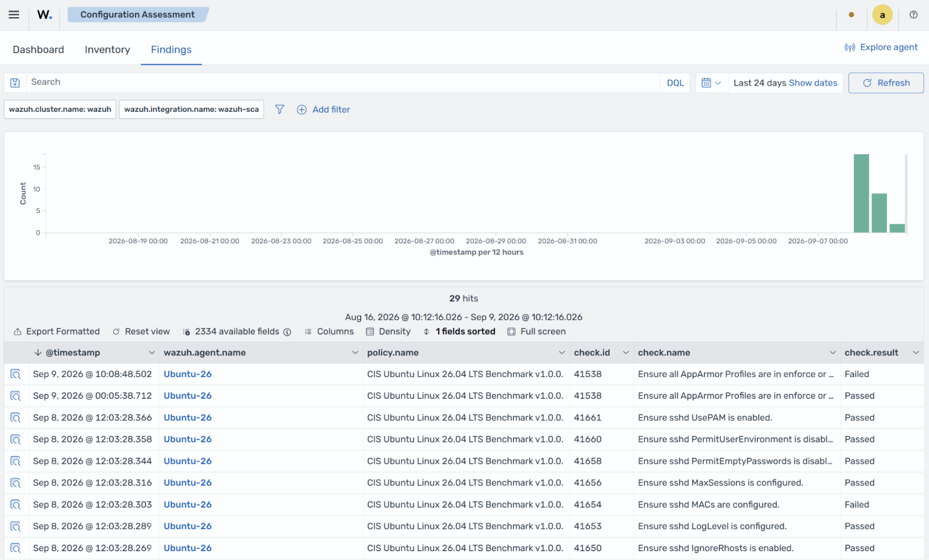Open the Density settings

pyautogui.click(x=389, y=332)
